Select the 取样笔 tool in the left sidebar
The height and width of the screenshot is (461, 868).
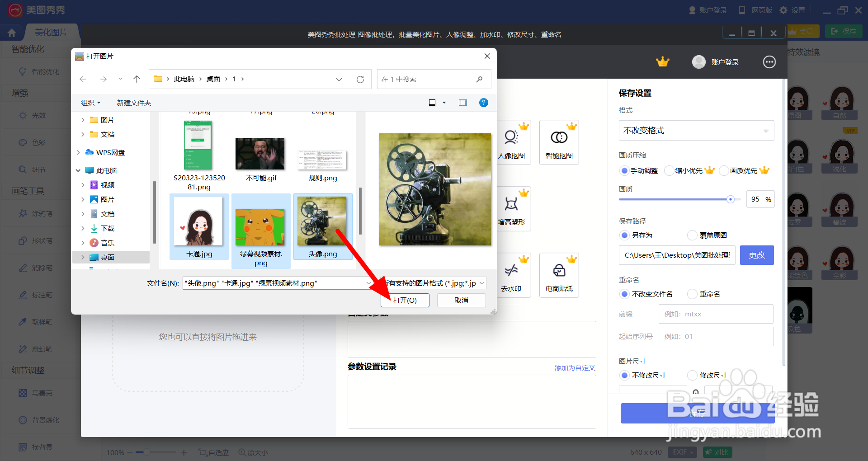click(x=36, y=322)
